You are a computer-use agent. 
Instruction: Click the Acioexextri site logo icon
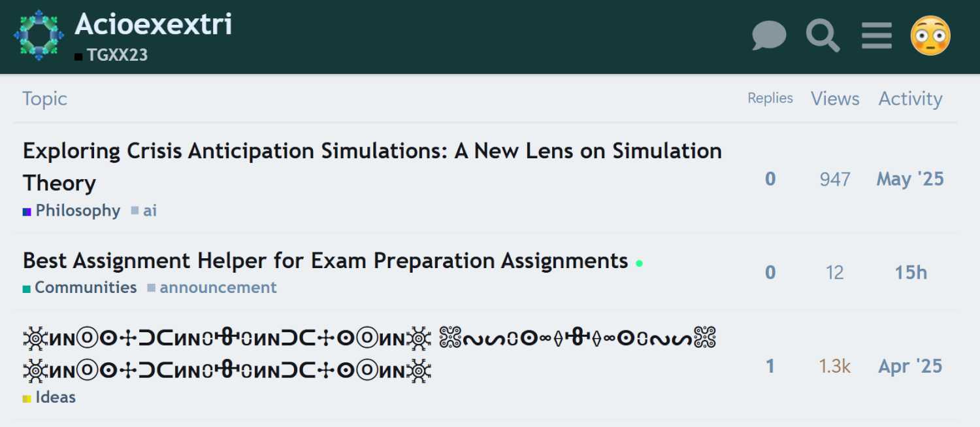39,35
